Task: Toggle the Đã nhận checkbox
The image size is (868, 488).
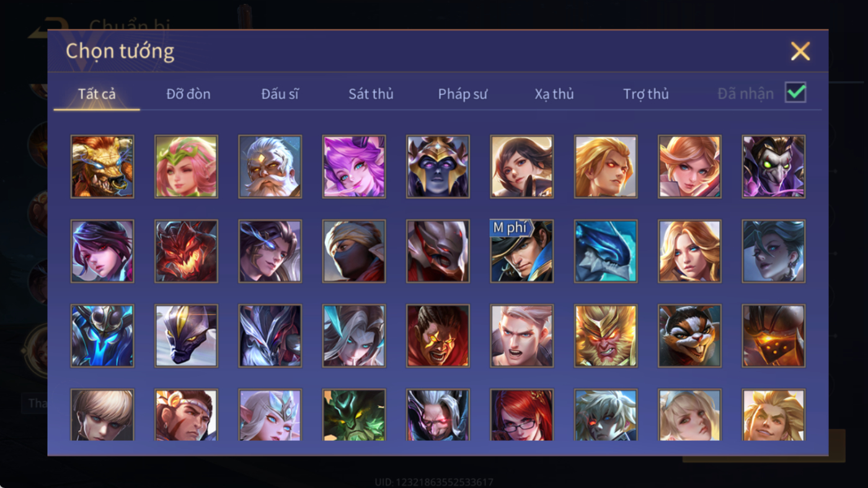Action: click(795, 93)
